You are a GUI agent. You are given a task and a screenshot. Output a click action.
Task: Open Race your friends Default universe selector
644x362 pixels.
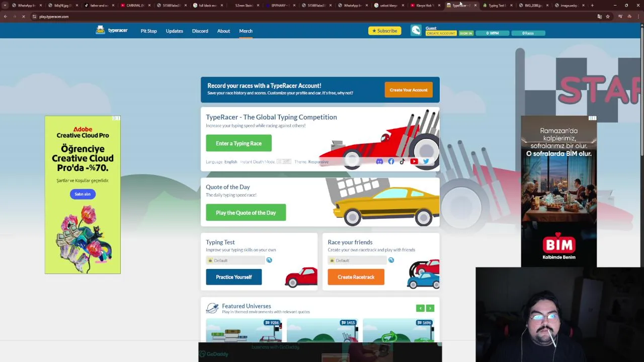(357, 260)
